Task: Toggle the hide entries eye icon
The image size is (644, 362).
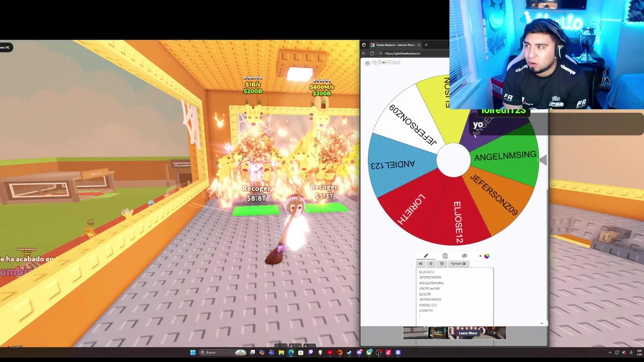Action: pyautogui.click(x=464, y=256)
